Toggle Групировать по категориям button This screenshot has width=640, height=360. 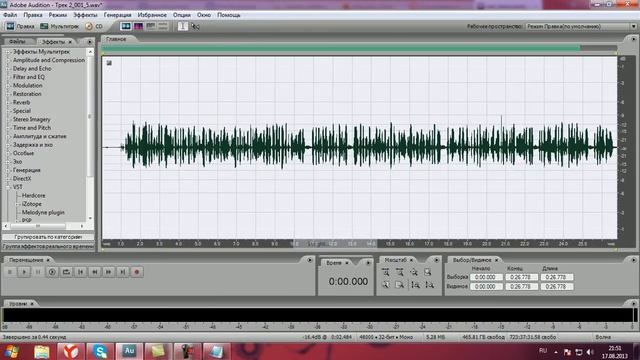point(48,237)
